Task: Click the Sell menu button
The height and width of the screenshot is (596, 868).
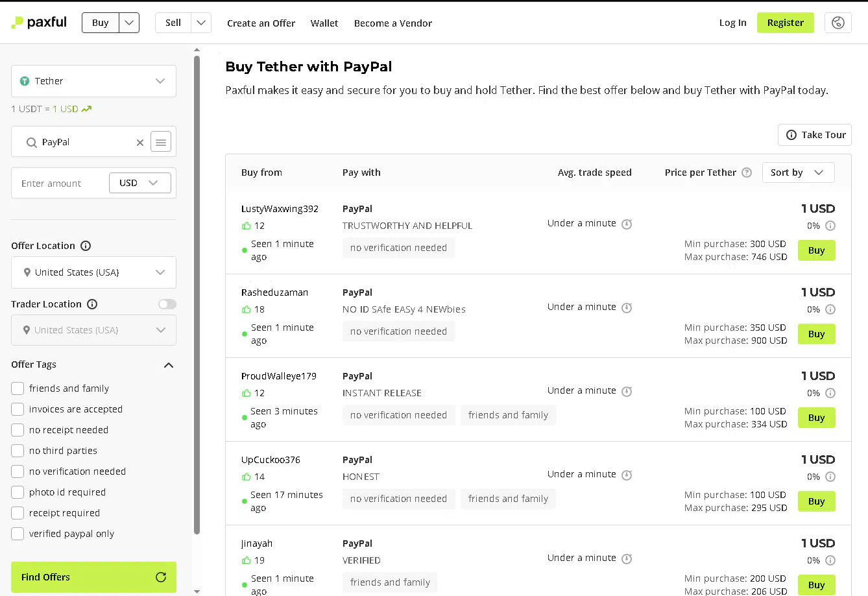Action: point(173,23)
